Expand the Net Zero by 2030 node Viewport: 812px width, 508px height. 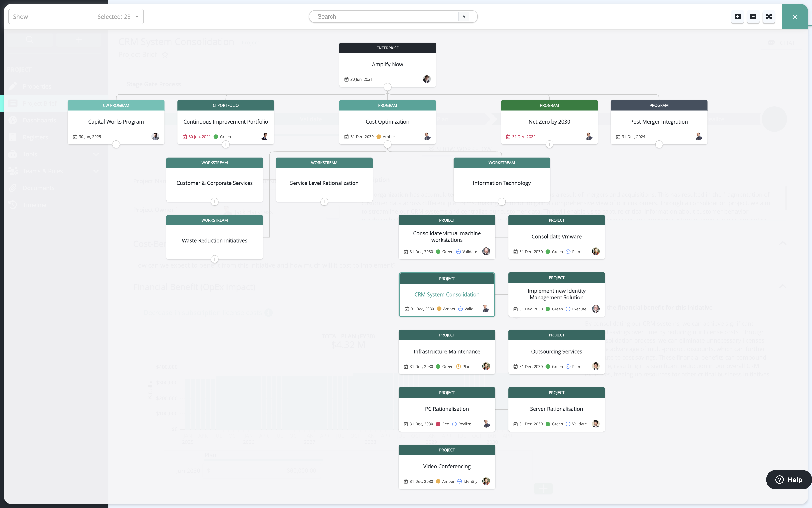[x=549, y=144]
